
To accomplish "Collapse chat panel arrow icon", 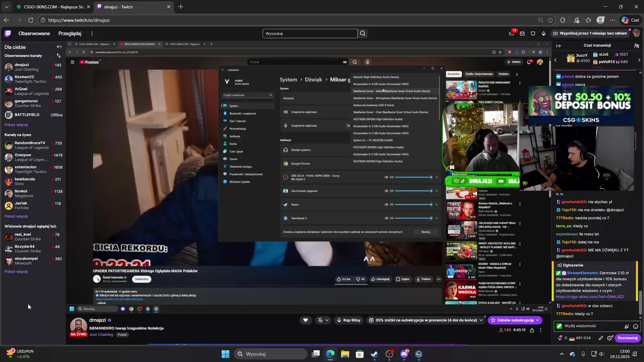I will click(x=558, y=45).
